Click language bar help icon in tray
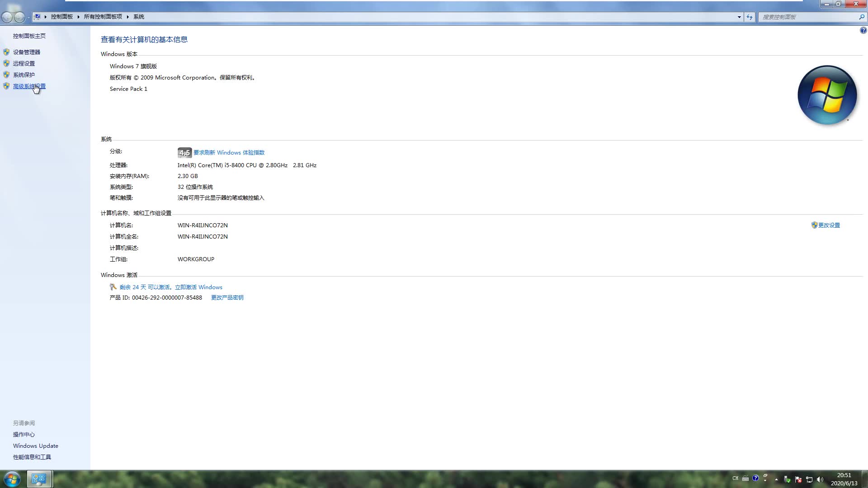Screen dimensions: 868x488 (x=755, y=478)
